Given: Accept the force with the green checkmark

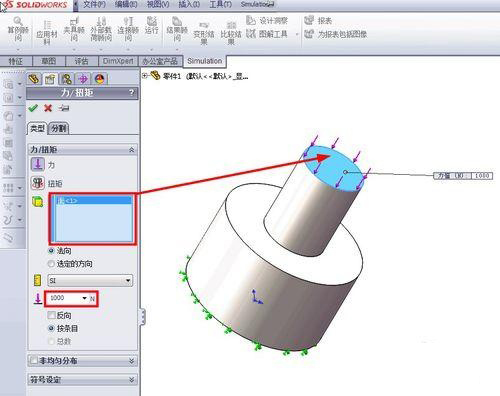Looking at the screenshot, I should point(33,108).
